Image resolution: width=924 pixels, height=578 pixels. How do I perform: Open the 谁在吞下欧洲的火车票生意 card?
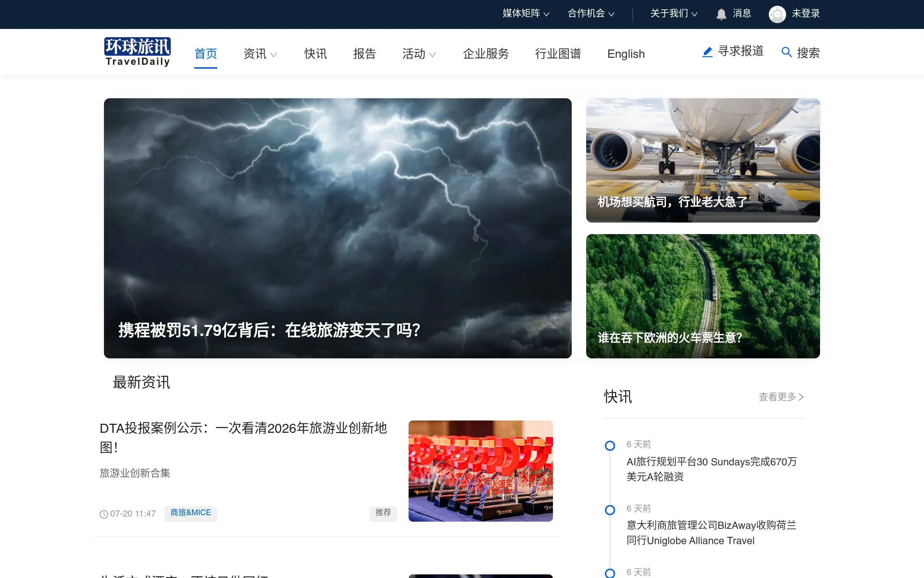coord(703,296)
